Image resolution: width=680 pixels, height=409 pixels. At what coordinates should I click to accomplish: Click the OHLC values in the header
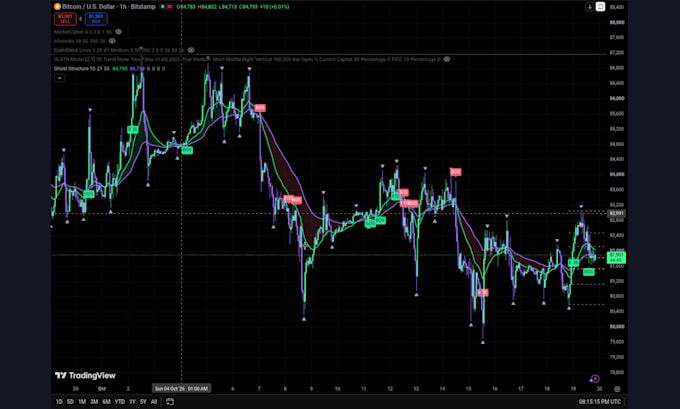(x=233, y=7)
